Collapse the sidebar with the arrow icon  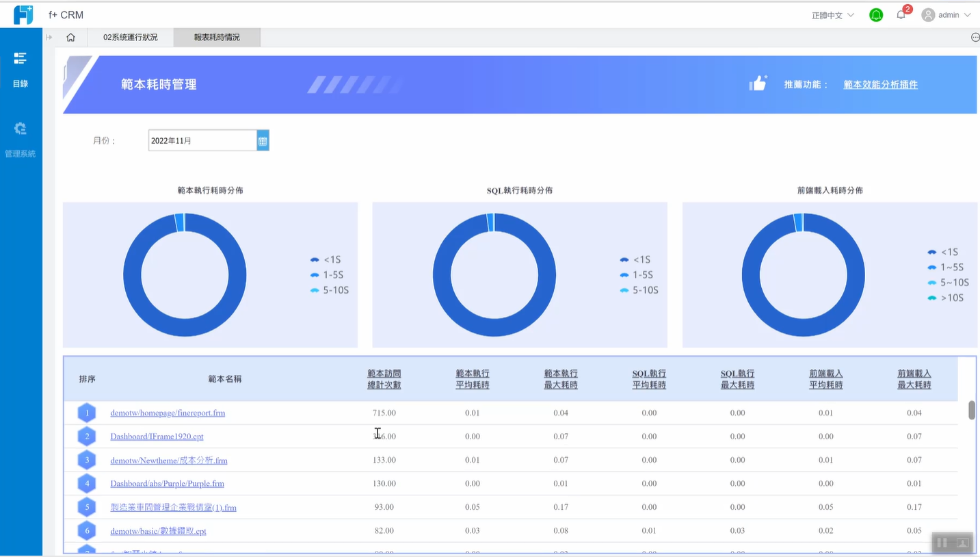point(49,38)
